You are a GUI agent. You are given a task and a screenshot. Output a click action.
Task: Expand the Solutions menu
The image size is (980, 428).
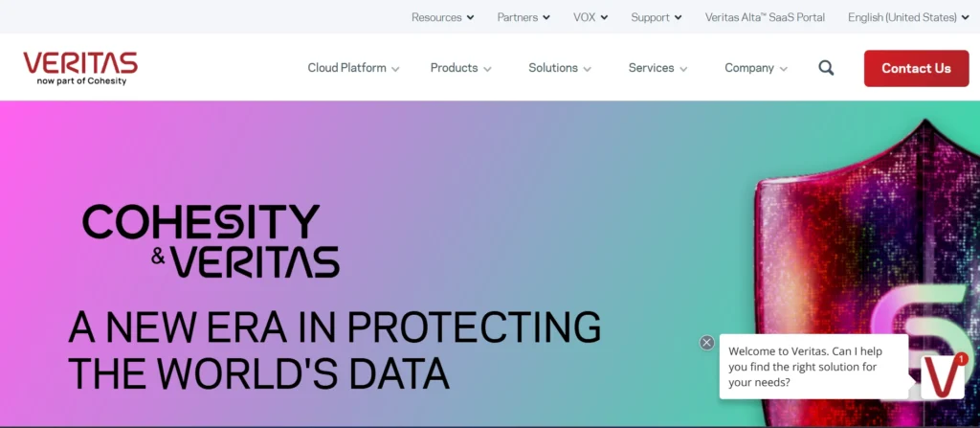click(x=560, y=68)
